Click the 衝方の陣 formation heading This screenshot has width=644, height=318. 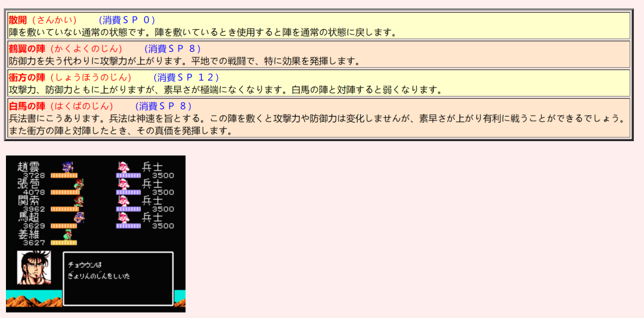27,77
